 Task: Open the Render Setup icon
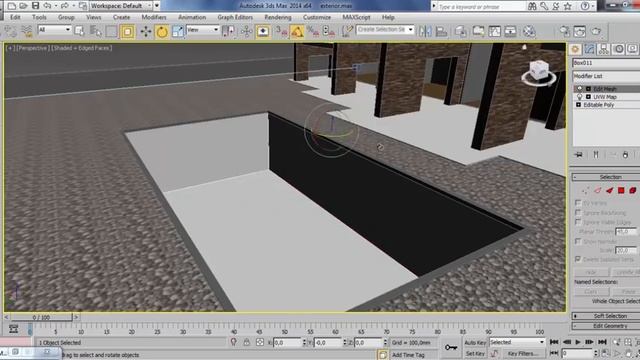[564, 31]
